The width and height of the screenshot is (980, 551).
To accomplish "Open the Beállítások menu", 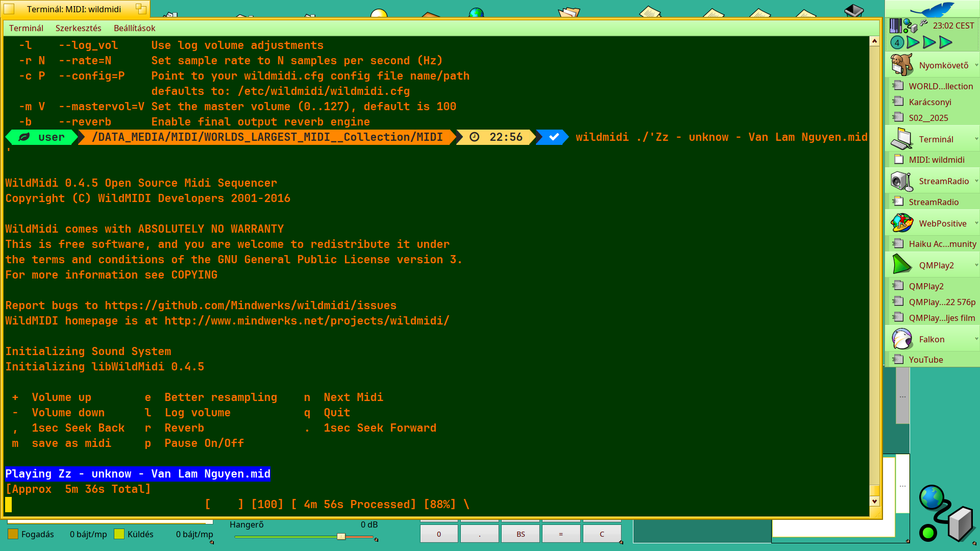I will click(134, 28).
